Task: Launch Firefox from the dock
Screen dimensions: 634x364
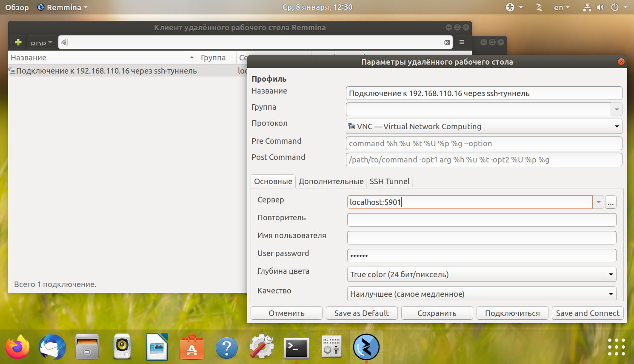Action: pos(17,347)
